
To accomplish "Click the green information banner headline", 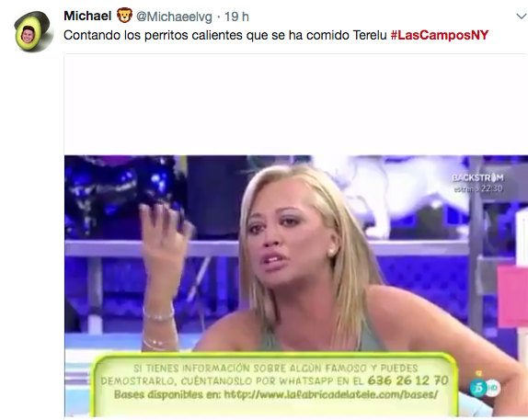I will pos(275,369).
